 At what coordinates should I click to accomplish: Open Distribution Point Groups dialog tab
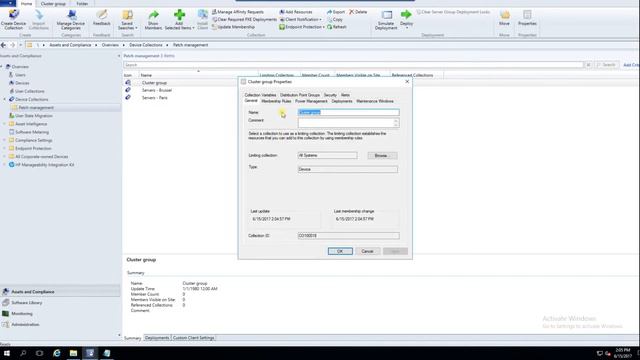(300, 95)
